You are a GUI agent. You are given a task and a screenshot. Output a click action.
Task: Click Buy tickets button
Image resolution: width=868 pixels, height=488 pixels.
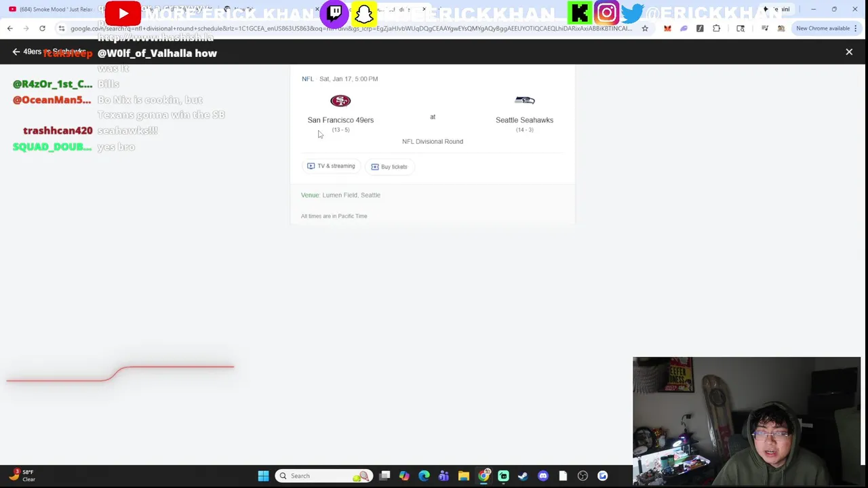389,167
